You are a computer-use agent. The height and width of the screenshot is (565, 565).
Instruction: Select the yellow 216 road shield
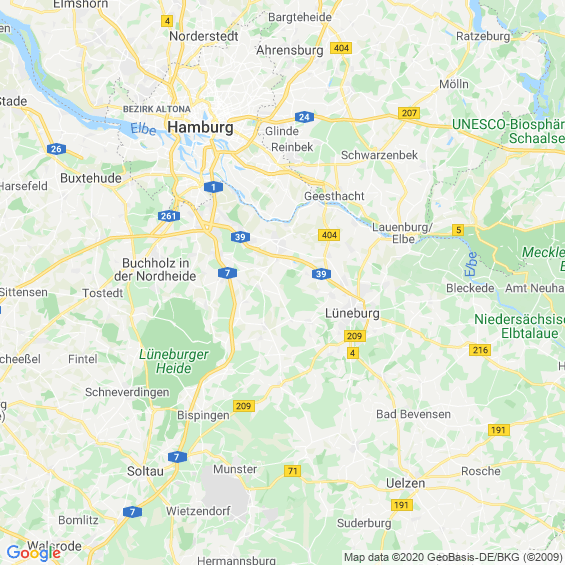480,350
